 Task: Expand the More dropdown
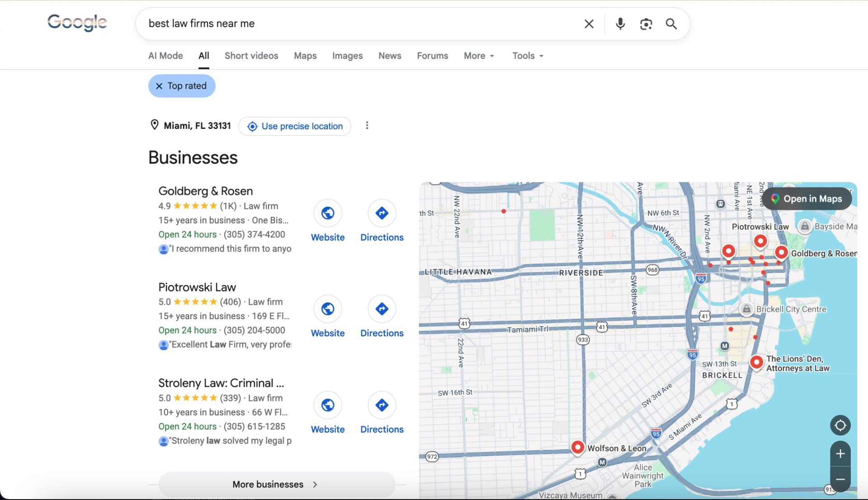pyautogui.click(x=479, y=56)
